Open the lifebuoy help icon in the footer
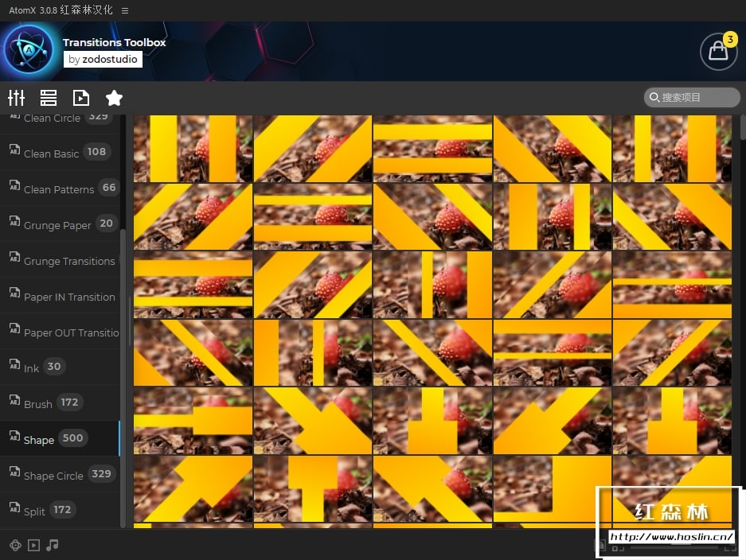 tap(15, 545)
